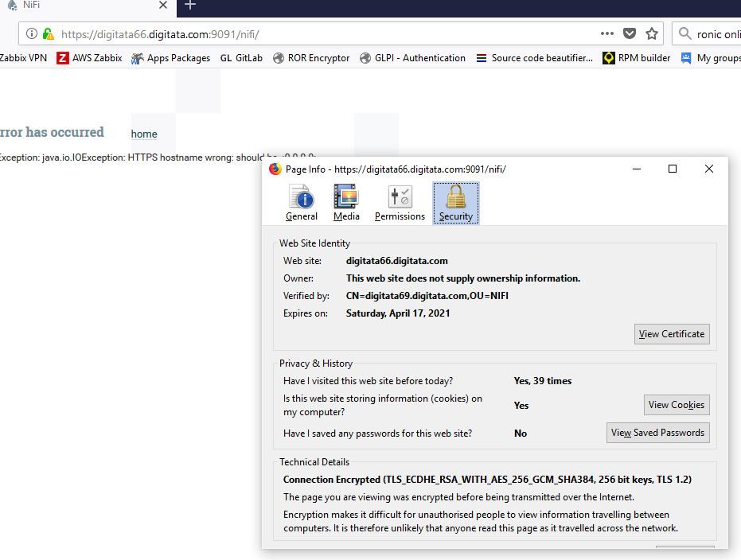Open the GLPI - Authentication bookmark
This screenshot has width=741, height=560.
[x=412, y=58]
